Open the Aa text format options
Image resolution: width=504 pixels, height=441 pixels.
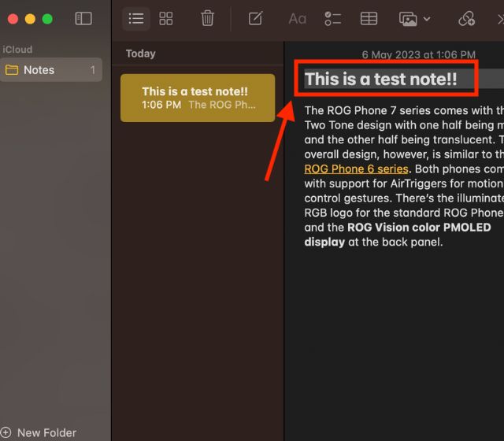(297, 18)
